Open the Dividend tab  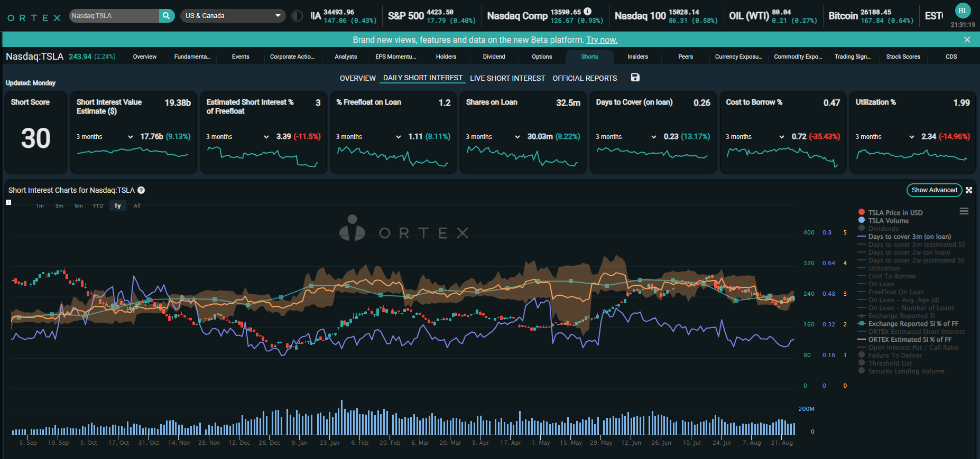(494, 57)
